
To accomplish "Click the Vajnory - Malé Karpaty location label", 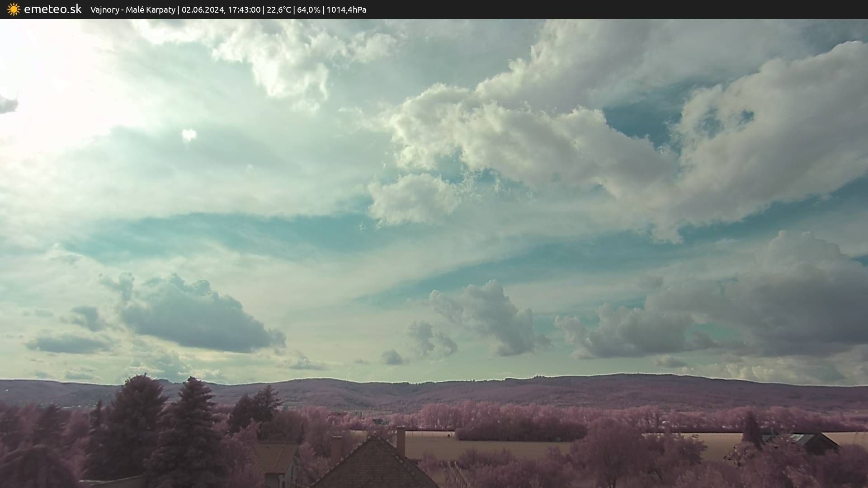I will [132, 9].
